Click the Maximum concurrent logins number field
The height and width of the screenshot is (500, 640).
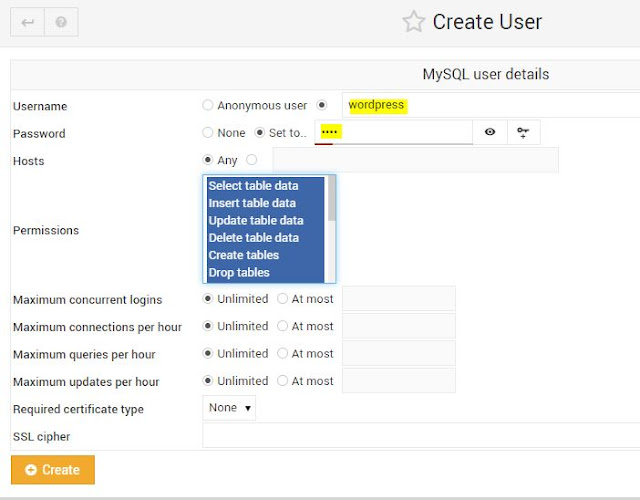[x=399, y=299]
